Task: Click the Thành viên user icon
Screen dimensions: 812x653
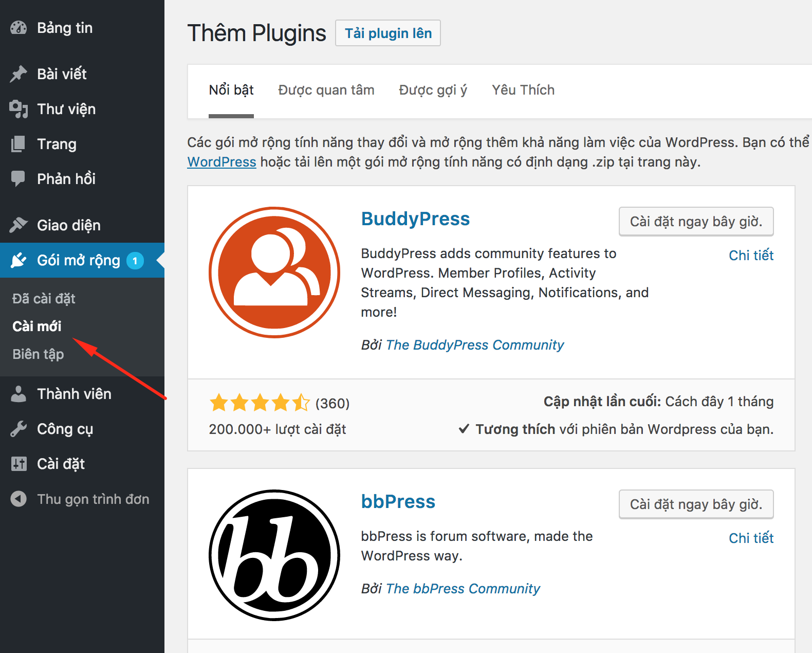Action: pyautogui.click(x=19, y=394)
